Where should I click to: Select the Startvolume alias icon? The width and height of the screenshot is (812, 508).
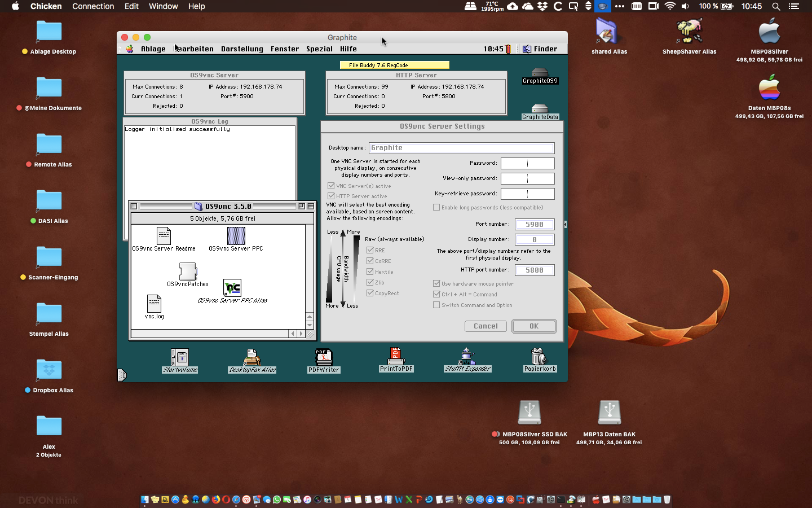click(x=180, y=357)
